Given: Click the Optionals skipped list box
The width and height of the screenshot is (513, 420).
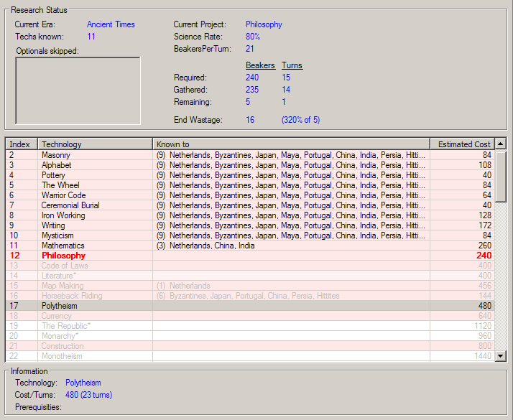Looking at the screenshot, I should tap(78, 91).
